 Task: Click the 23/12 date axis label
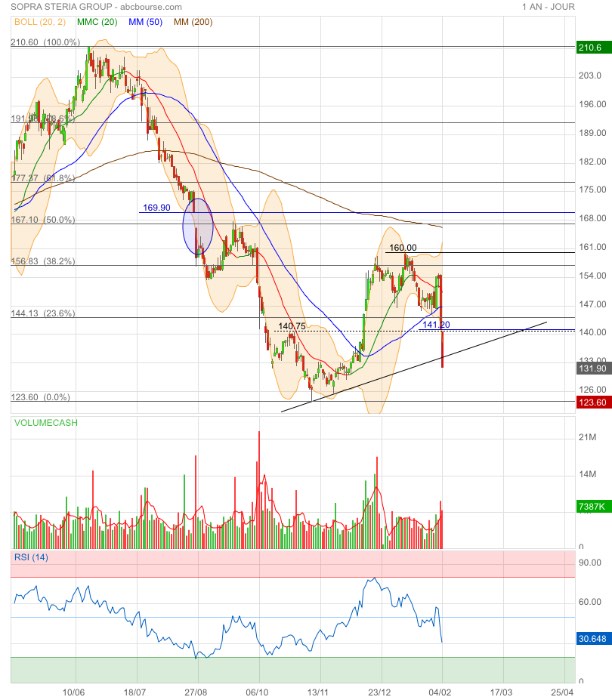[x=379, y=692]
